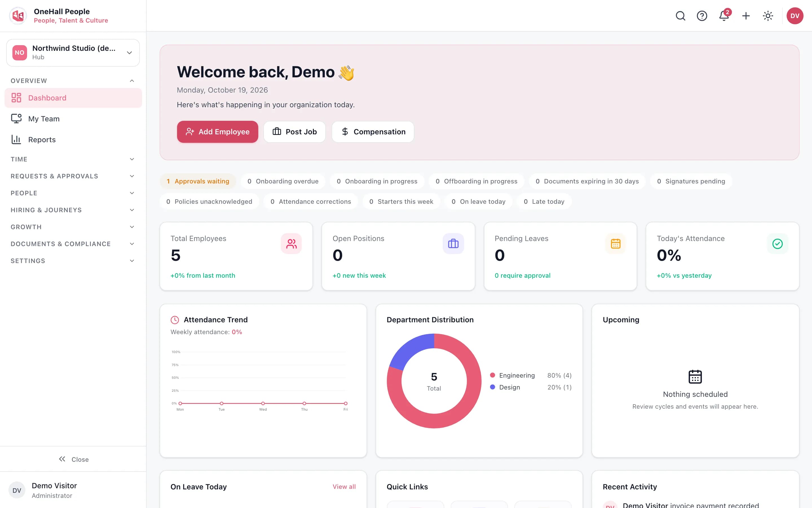Expand the Settings section
This screenshot has height=508, width=812.
[73, 261]
